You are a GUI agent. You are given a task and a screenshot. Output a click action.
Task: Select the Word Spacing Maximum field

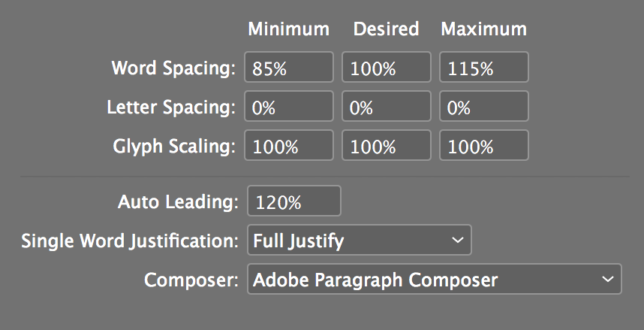coord(484,68)
